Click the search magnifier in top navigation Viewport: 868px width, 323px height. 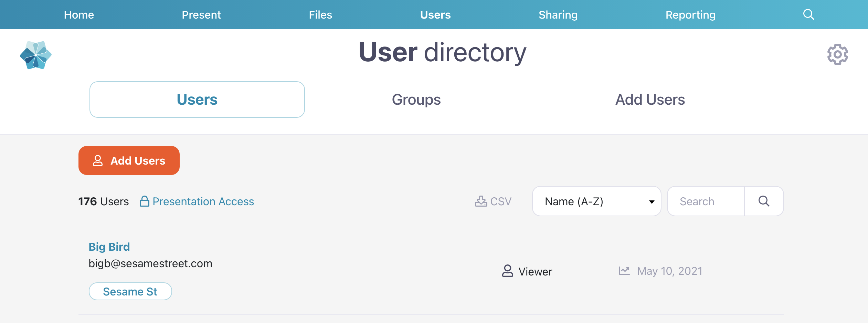point(808,14)
